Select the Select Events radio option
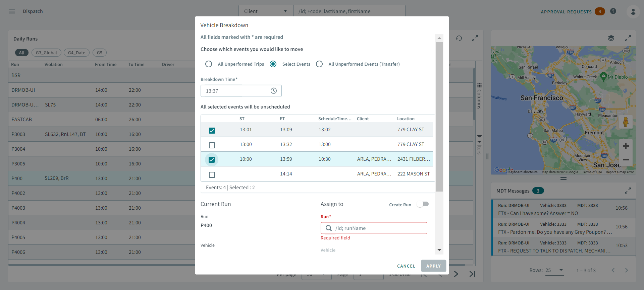The height and width of the screenshot is (290, 644). [x=273, y=64]
